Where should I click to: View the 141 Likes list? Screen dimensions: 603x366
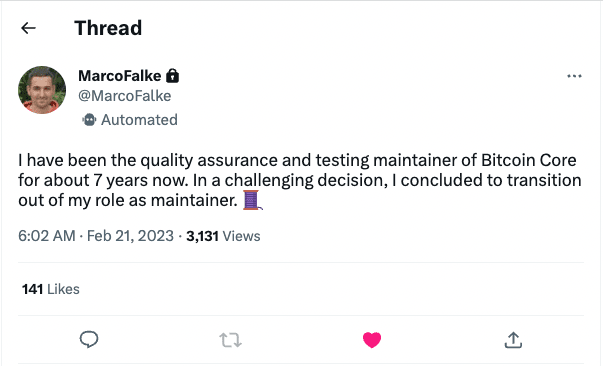(51, 289)
